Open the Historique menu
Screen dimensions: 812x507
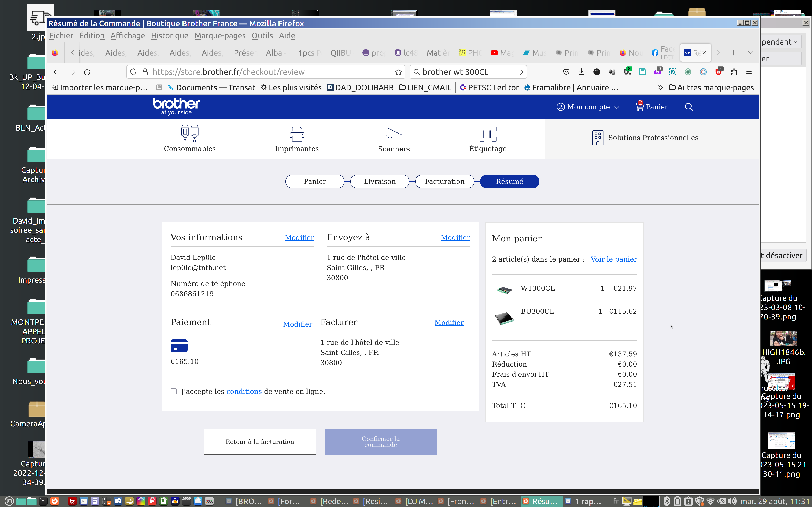169,35
